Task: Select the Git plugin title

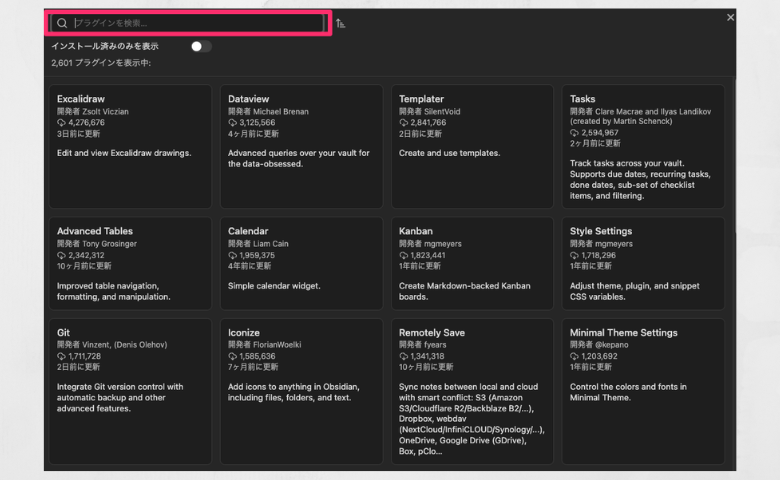Action: [63, 333]
